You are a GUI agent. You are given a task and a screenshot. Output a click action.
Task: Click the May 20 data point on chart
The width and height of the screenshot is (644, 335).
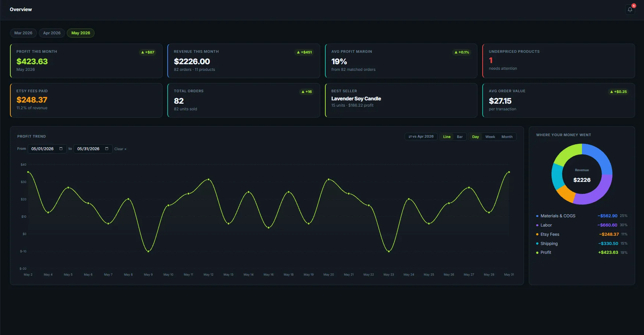329,179
